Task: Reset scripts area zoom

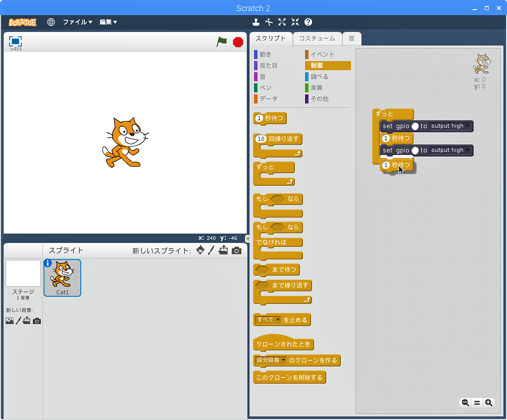Action: pos(477,402)
